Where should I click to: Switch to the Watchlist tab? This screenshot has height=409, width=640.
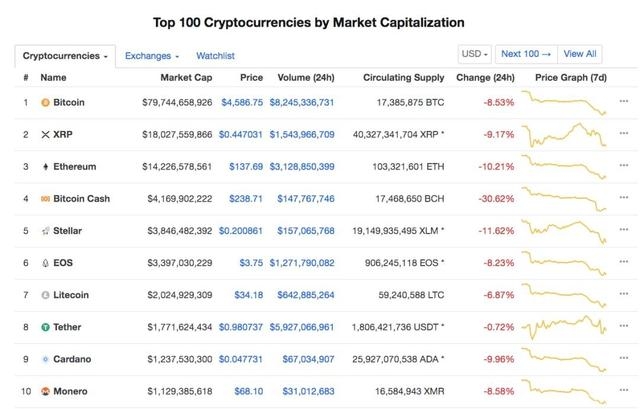(x=216, y=56)
